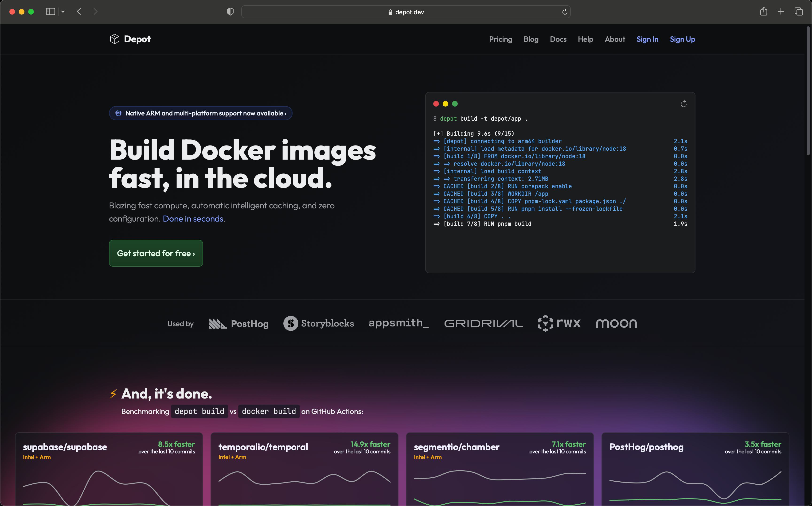Click the address bar
This screenshot has width=812, height=506.
(x=406, y=12)
